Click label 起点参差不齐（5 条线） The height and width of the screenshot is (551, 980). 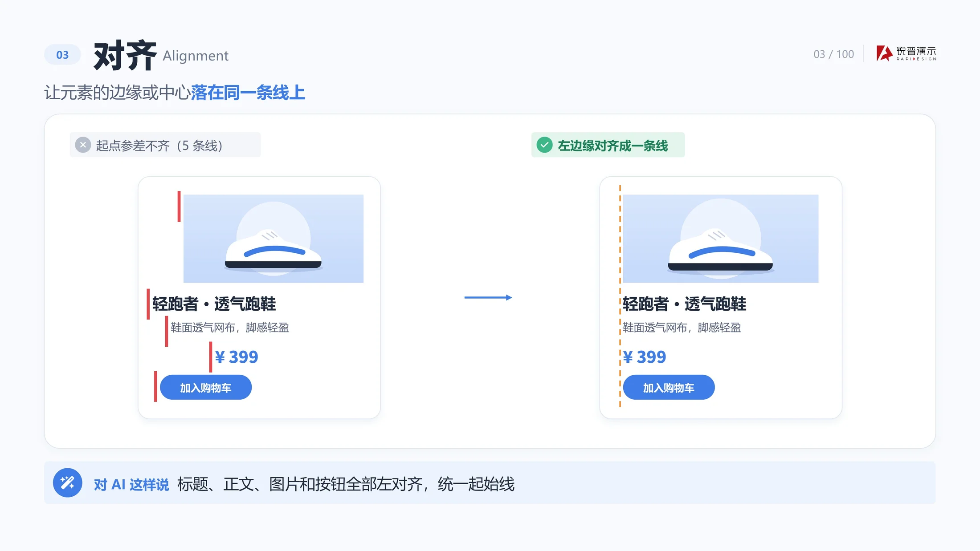159,146
